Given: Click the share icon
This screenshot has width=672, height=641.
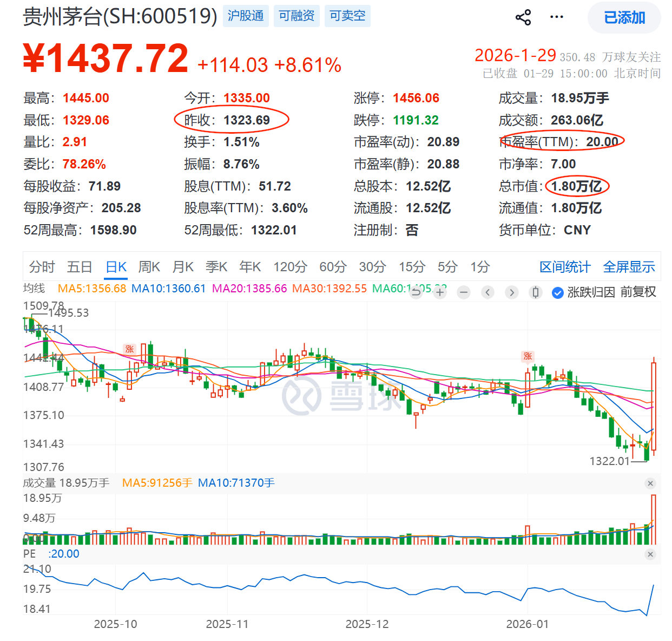Looking at the screenshot, I should (x=523, y=17).
